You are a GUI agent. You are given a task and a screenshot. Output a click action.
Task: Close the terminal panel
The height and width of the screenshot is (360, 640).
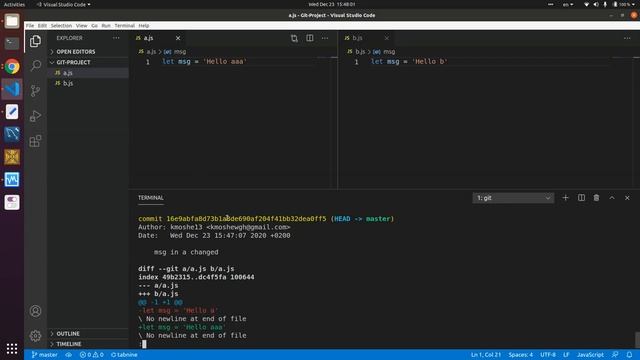[627, 198]
